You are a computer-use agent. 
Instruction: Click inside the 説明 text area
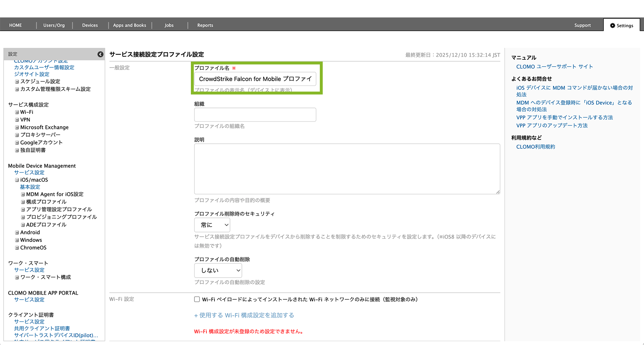click(x=347, y=169)
